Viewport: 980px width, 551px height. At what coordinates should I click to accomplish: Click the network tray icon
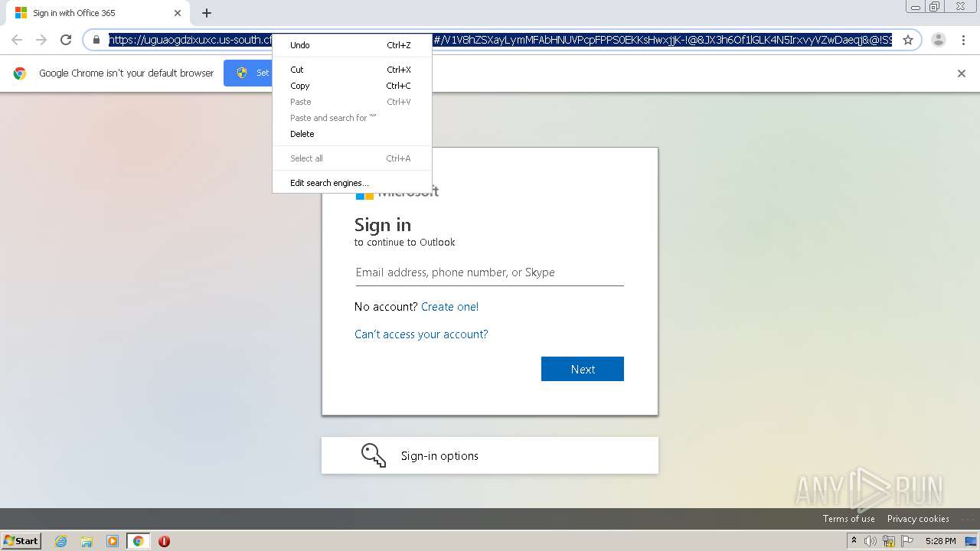point(889,541)
